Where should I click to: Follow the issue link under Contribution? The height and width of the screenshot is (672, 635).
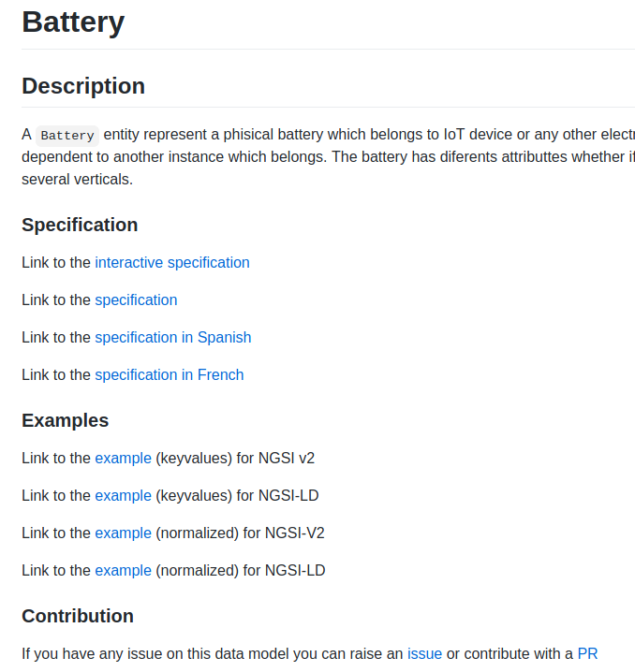click(424, 654)
